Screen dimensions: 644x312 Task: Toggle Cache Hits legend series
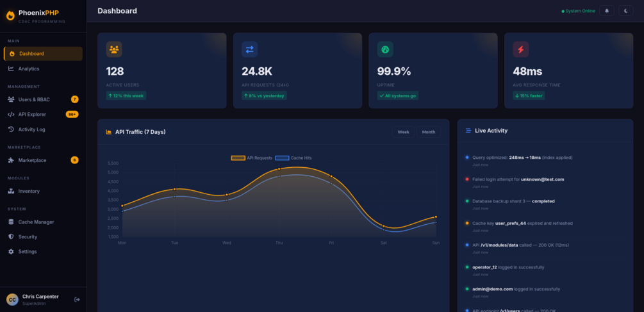[x=293, y=158]
